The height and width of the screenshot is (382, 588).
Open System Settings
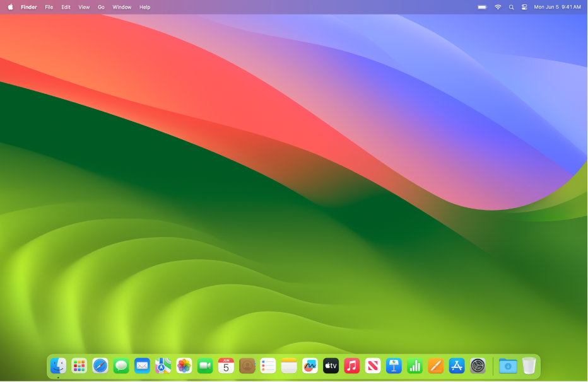point(477,366)
